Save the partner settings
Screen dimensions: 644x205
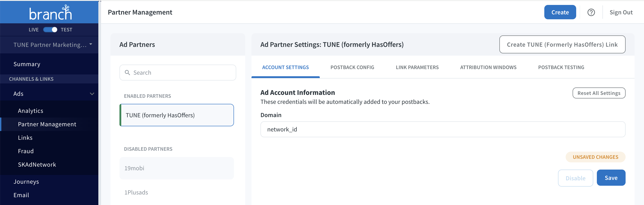(611, 178)
